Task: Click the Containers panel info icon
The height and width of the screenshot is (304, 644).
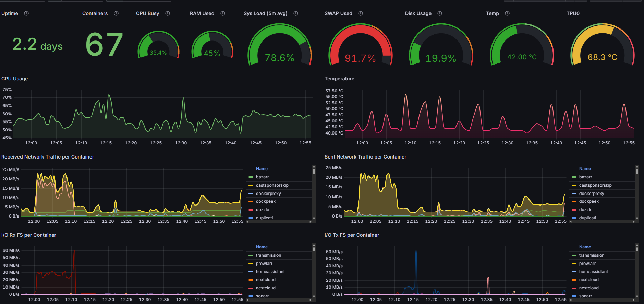Action: pos(116,13)
